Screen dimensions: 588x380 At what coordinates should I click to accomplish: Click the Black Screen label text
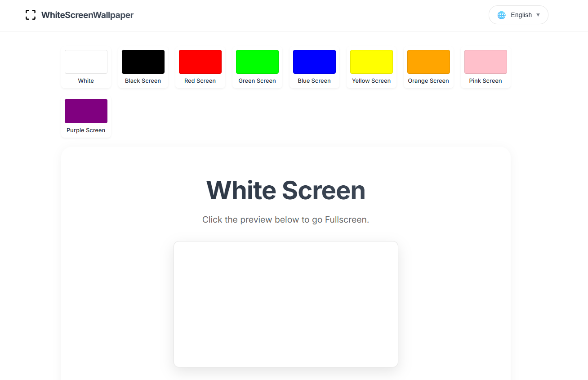point(143,80)
